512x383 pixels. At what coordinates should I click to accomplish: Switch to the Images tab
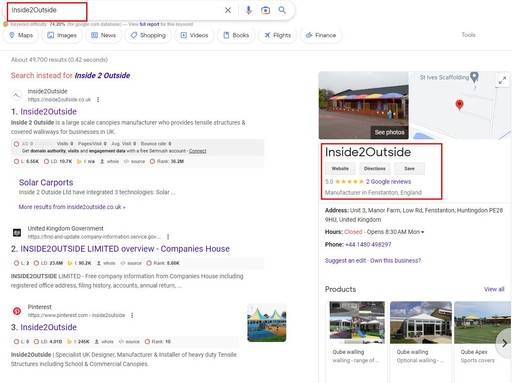(x=62, y=35)
